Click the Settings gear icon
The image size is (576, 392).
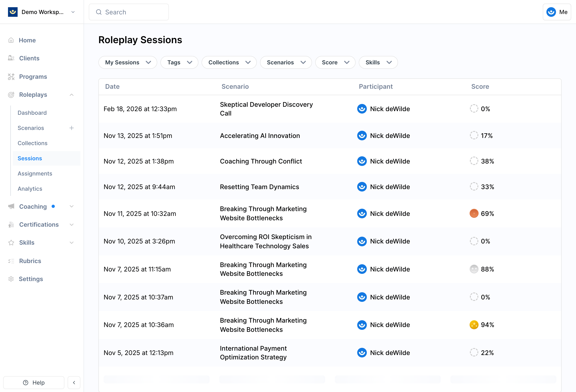(11, 279)
